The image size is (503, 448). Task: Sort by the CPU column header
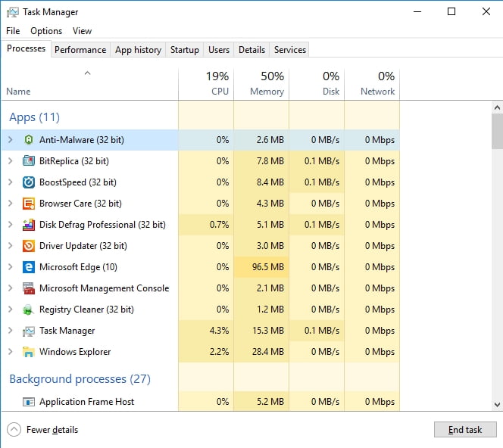click(206, 84)
